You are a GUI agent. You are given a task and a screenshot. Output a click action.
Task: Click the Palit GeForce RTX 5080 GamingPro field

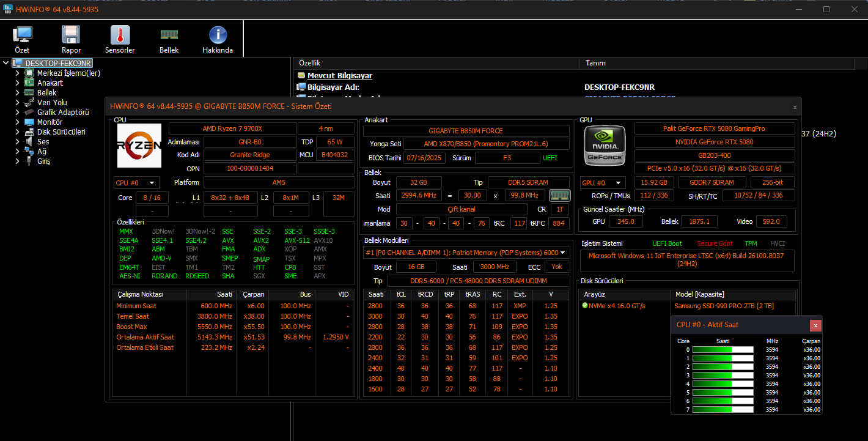715,128
